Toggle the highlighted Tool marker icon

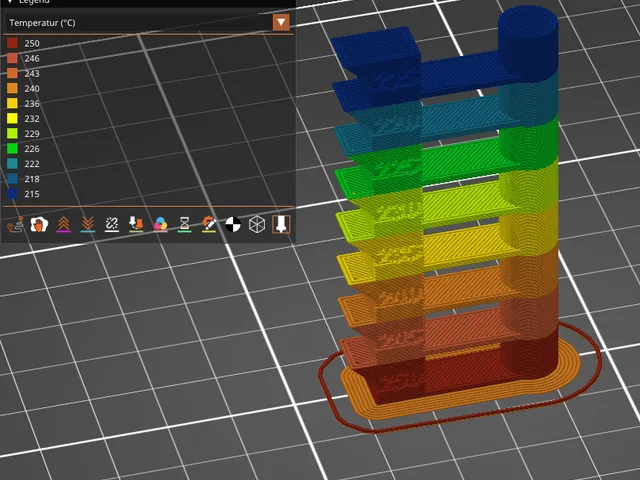281,224
